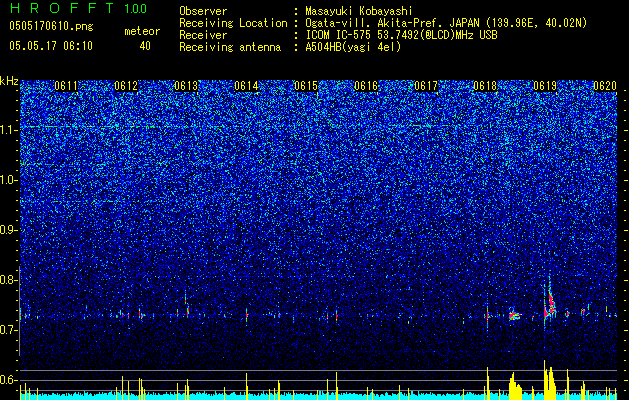The width and height of the screenshot is (629, 400).
Task: Click the 0611 time marker
Action: (x=66, y=86)
